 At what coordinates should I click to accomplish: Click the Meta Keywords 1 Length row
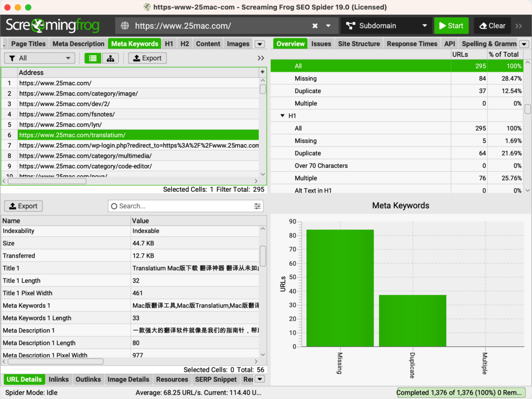(130, 318)
